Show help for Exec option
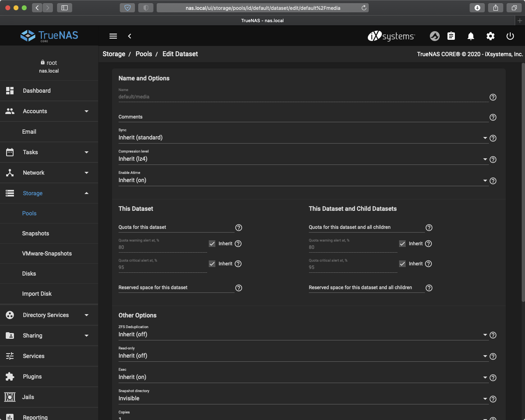This screenshot has width=525, height=420. (x=493, y=378)
